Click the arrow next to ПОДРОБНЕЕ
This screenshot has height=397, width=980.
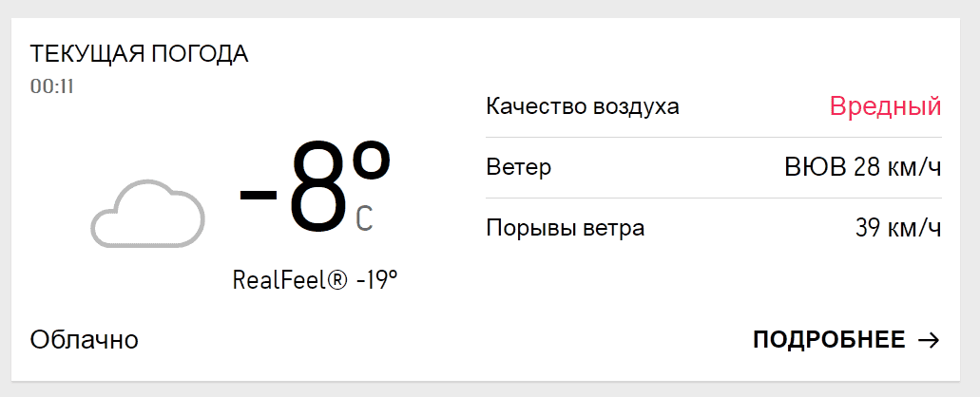point(929,340)
